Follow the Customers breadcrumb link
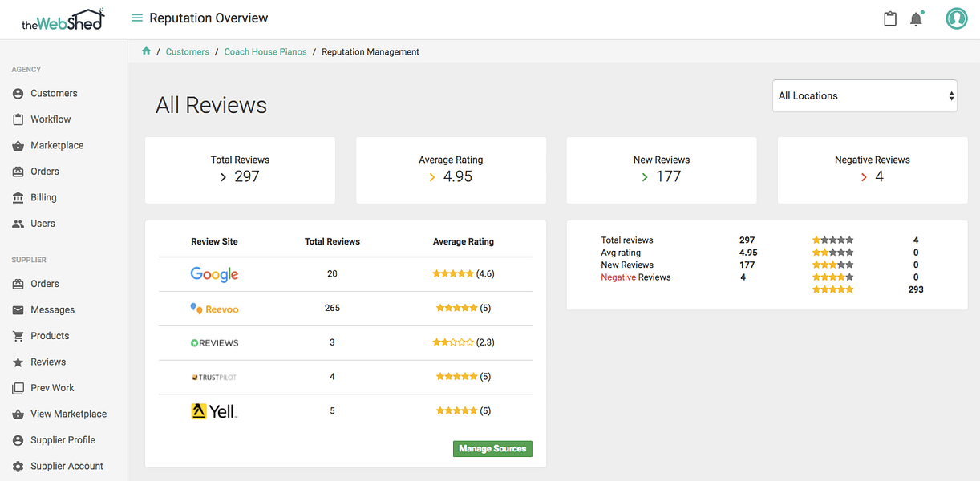Viewport: 980px width, 481px height. click(188, 51)
